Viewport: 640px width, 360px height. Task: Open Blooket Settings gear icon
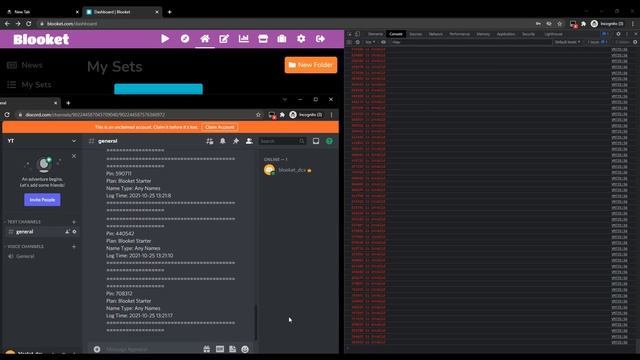[301, 39]
